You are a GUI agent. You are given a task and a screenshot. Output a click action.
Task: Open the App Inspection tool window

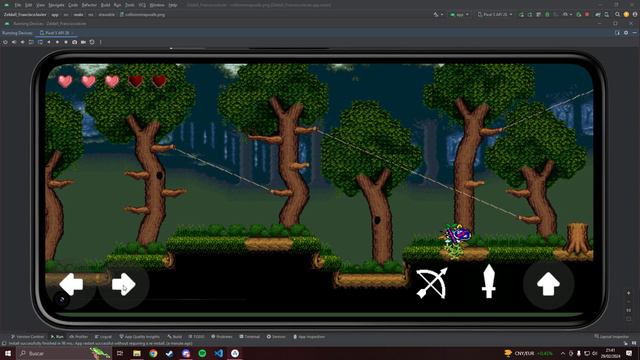click(309, 337)
